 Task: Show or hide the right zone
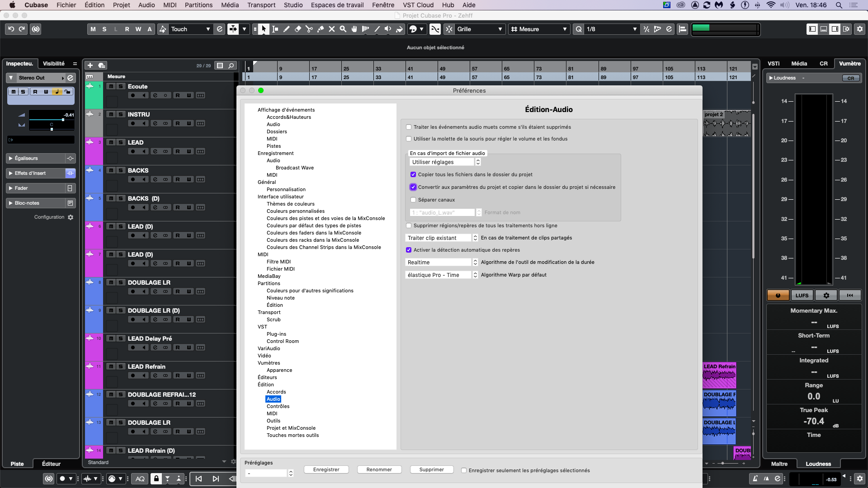(x=835, y=29)
